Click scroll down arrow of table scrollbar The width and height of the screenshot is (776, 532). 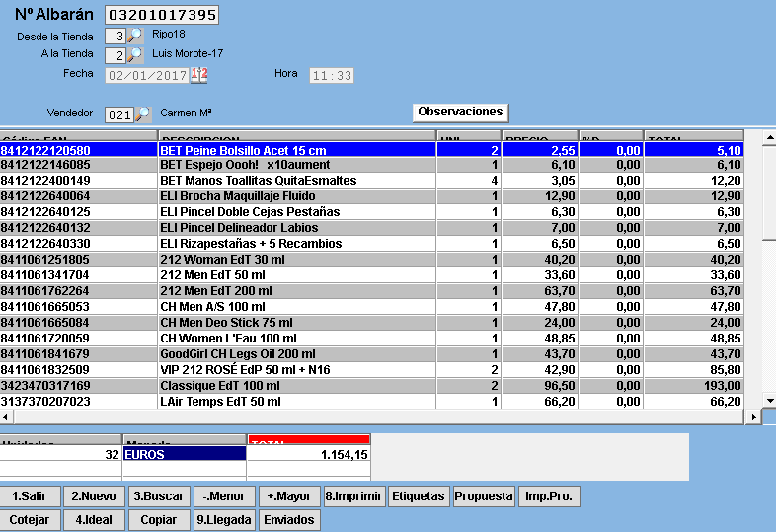point(769,401)
